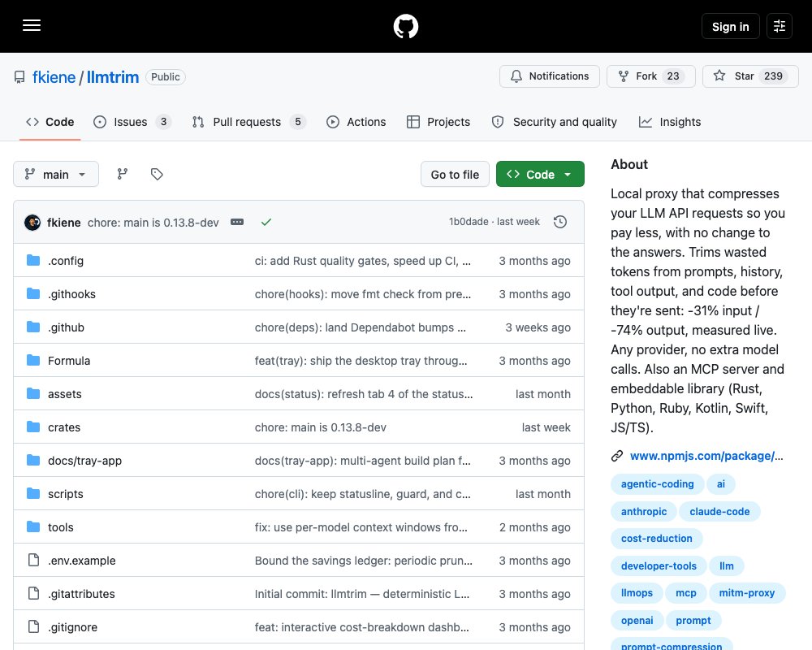Select the mcp topic tag
Viewport: 812px width, 650px height.
(685, 593)
